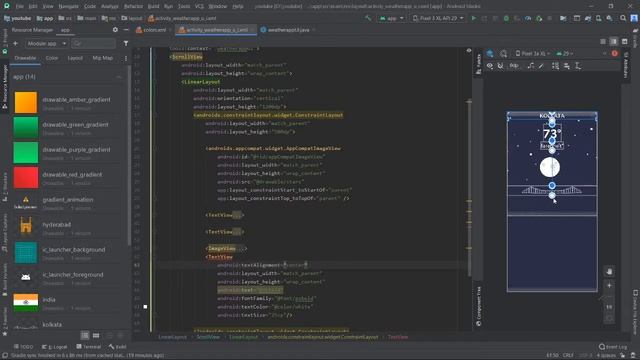This screenshot has width=640, height=360.
Task: Open the File menu
Action: pyautogui.click(x=20, y=6)
